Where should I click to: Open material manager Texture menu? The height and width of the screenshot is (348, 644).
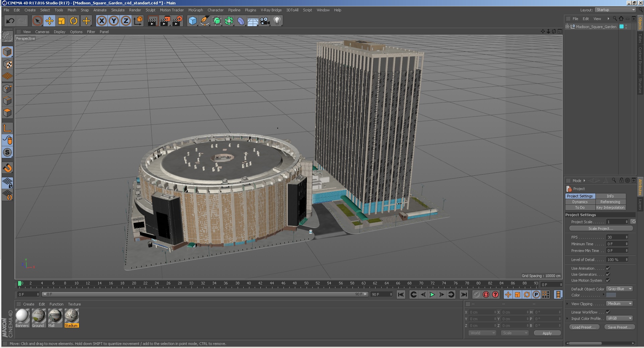pyautogui.click(x=74, y=304)
